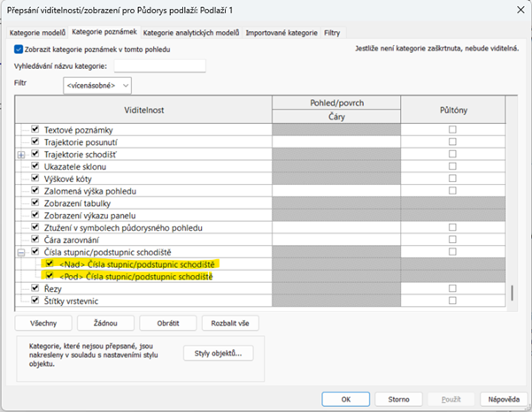Open the Importované kategorie tab

click(281, 33)
